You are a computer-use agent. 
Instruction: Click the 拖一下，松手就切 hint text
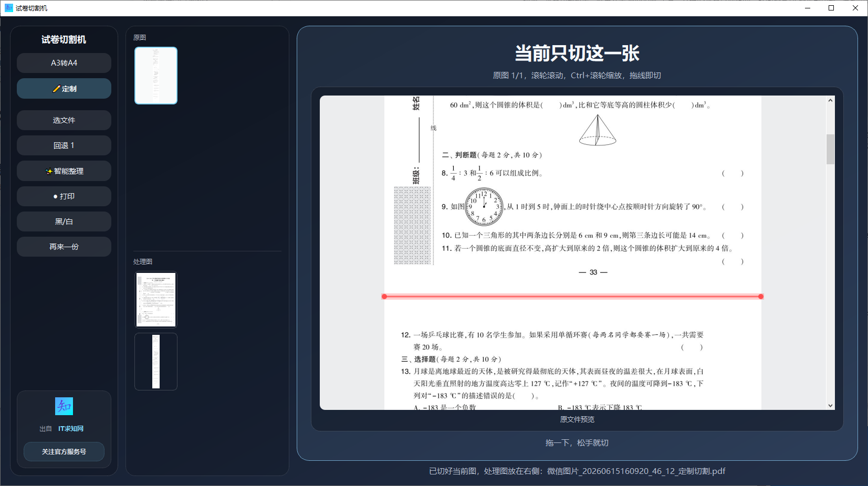[x=577, y=443]
